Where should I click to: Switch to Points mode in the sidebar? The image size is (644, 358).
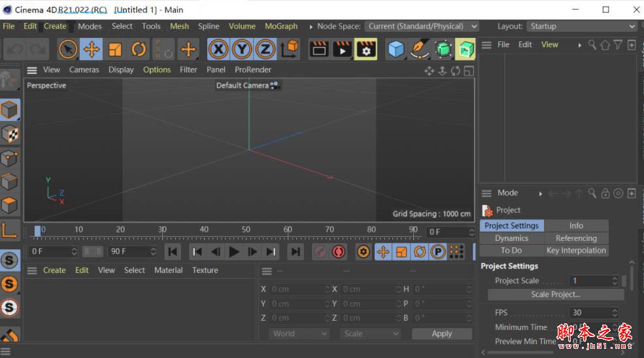point(10,158)
